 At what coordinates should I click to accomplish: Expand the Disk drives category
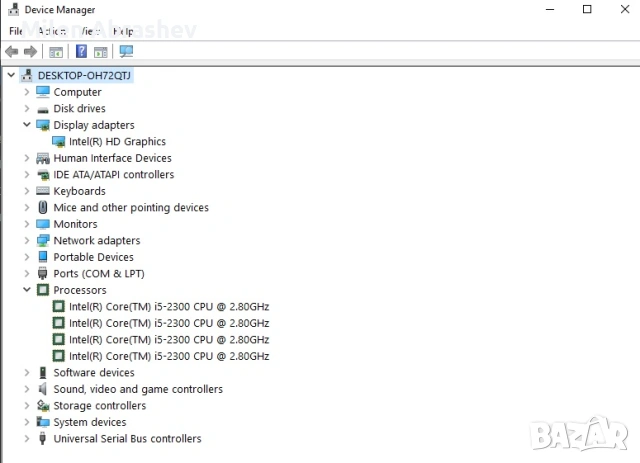point(27,109)
